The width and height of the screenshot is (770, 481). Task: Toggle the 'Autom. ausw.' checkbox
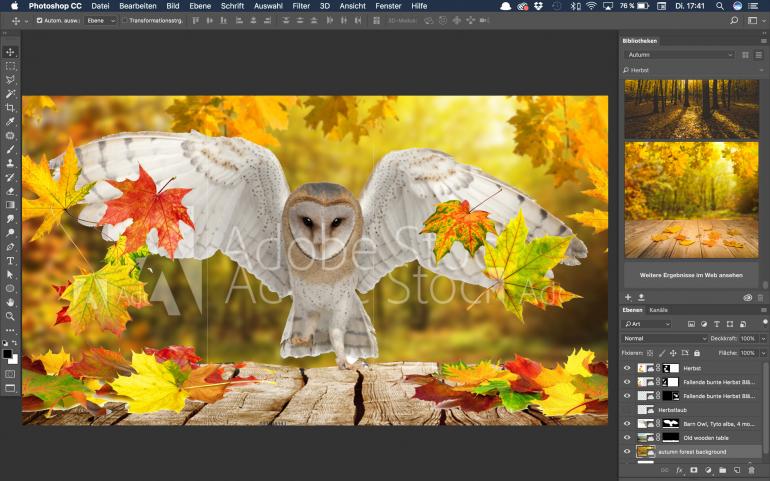point(39,21)
